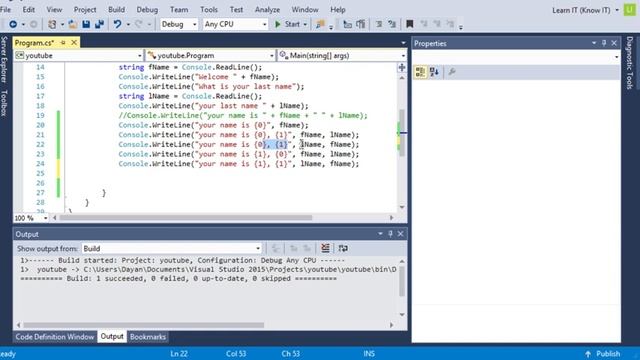The image size is (640, 360).
Task: Toggle a bookmark using the bookmark icon
Action: [x=410, y=24]
